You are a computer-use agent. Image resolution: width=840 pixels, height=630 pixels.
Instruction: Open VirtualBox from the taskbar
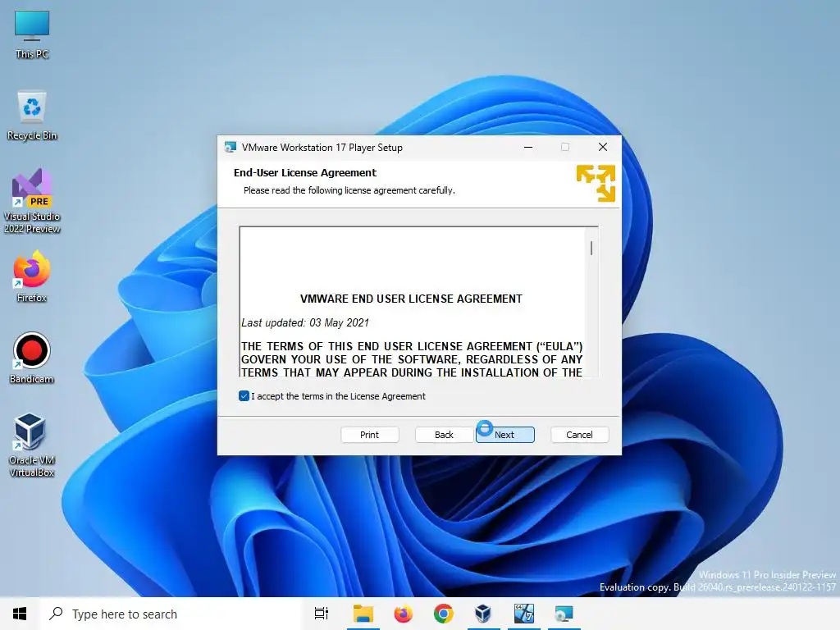pyautogui.click(x=483, y=614)
